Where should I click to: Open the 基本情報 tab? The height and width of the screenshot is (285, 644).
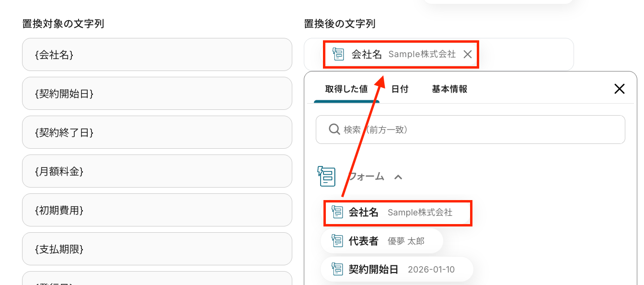click(449, 89)
